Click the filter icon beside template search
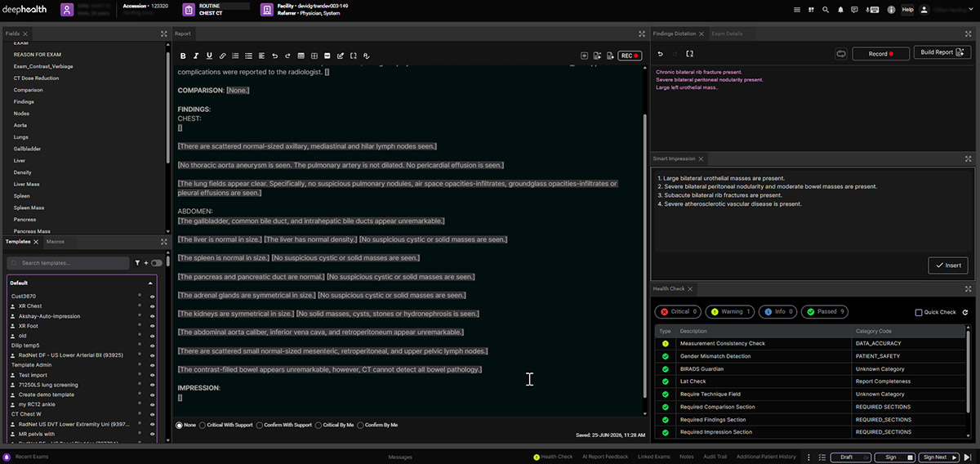The width and height of the screenshot is (980, 464). (x=137, y=263)
